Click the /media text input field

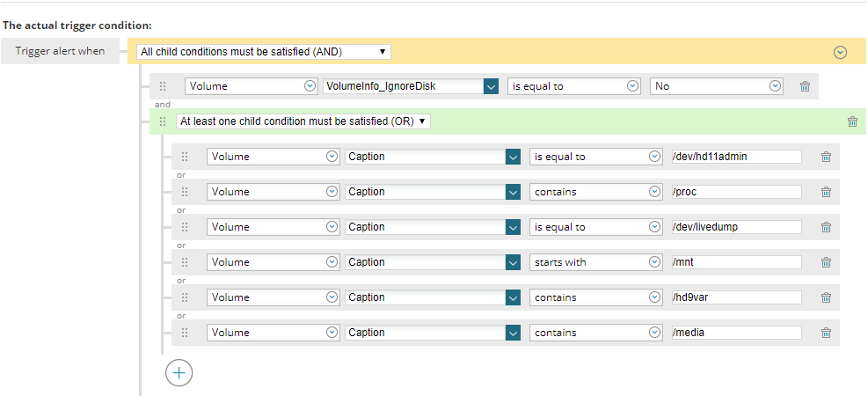tap(735, 333)
